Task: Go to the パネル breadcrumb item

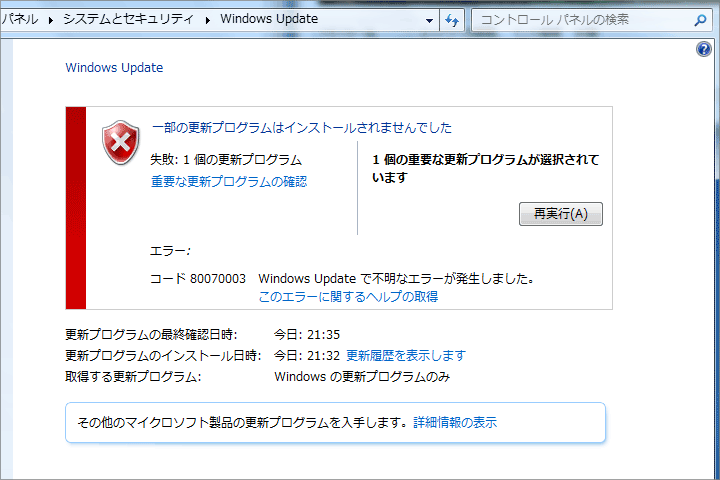Action: coord(19,19)
